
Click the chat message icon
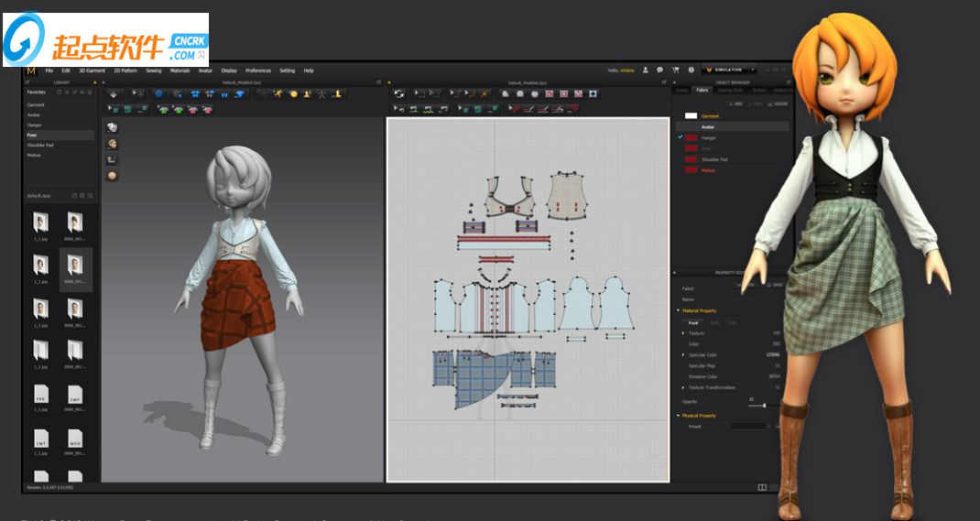(660, 70)
